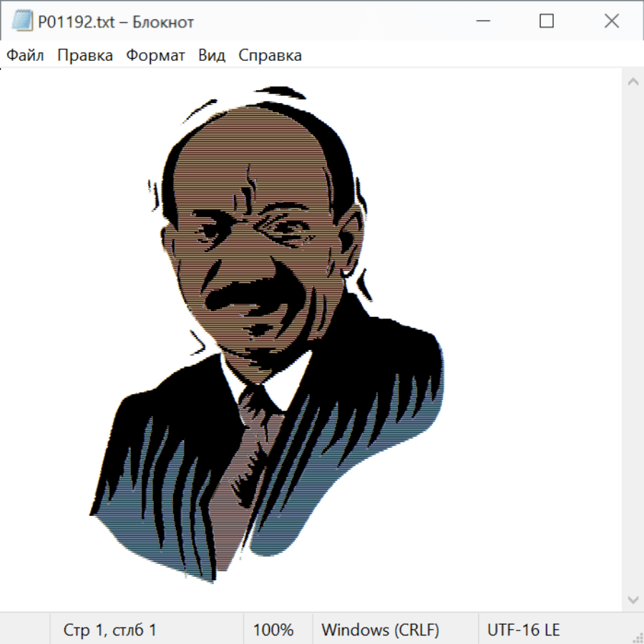This screenshot has height=644, width=644.
Task: Maximize the Блокнот window
Action: pos(547,21)
